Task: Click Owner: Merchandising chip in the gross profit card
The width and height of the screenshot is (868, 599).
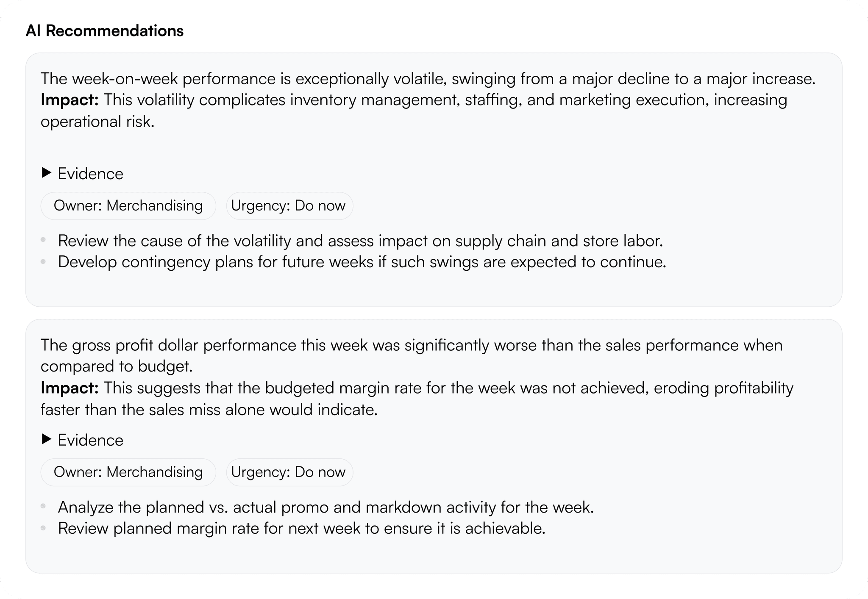Action: pyautogui.click(x=128, y=472)
